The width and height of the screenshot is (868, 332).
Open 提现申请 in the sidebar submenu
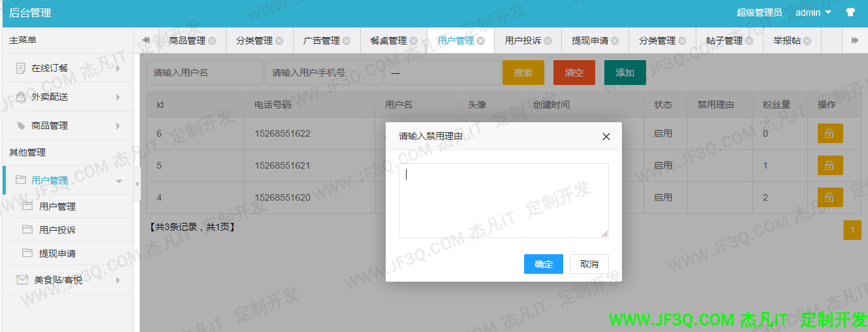point(57,254)
